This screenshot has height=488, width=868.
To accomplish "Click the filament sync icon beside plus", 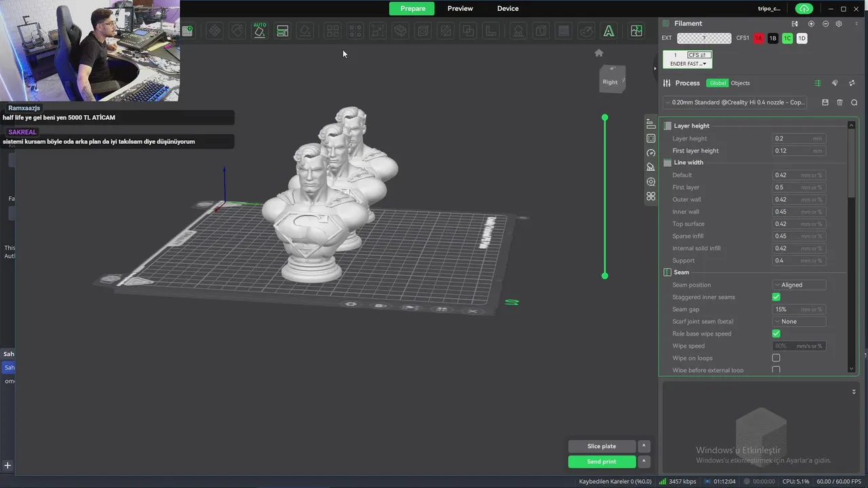I will [x=795, y=24].
